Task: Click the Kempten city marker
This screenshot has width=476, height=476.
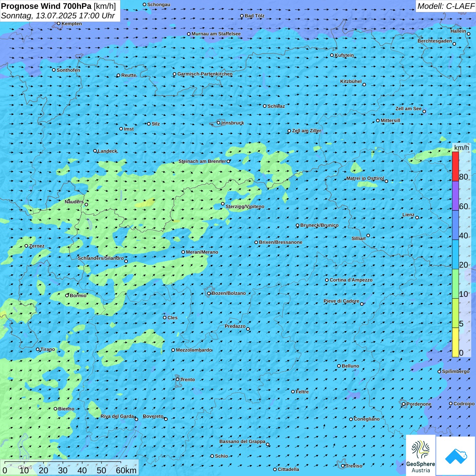Action: tap(58, 23)
